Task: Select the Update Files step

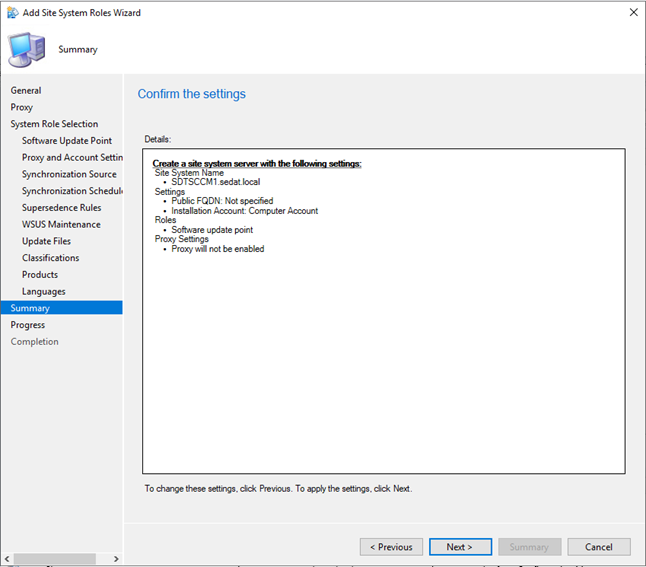Action: coord(47,241)
